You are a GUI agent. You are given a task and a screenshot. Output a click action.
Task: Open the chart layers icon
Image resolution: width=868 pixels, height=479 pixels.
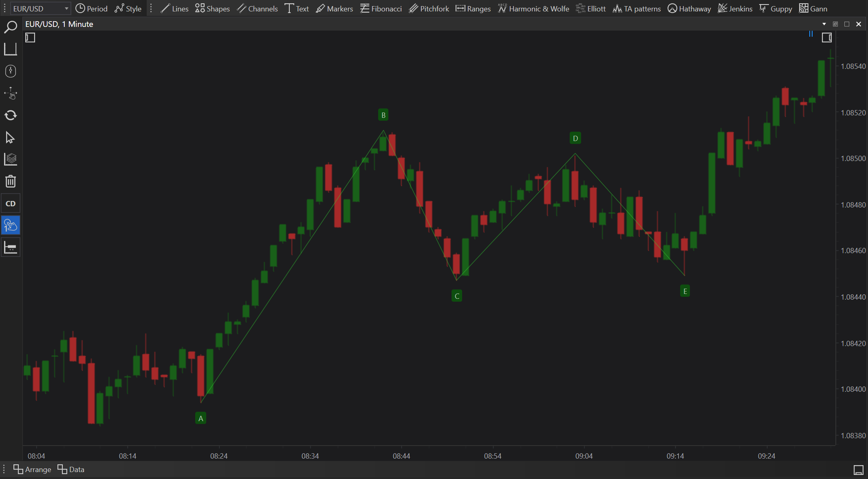pos(10,159)
